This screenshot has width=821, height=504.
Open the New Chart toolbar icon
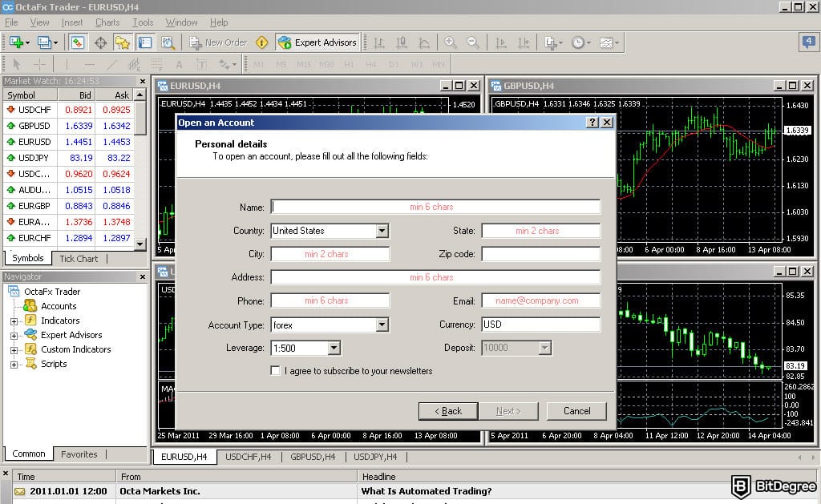(19, 42)
